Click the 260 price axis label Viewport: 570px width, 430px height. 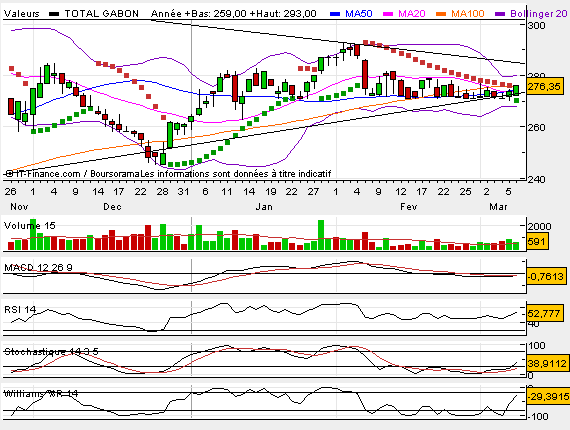pos(537,128)
